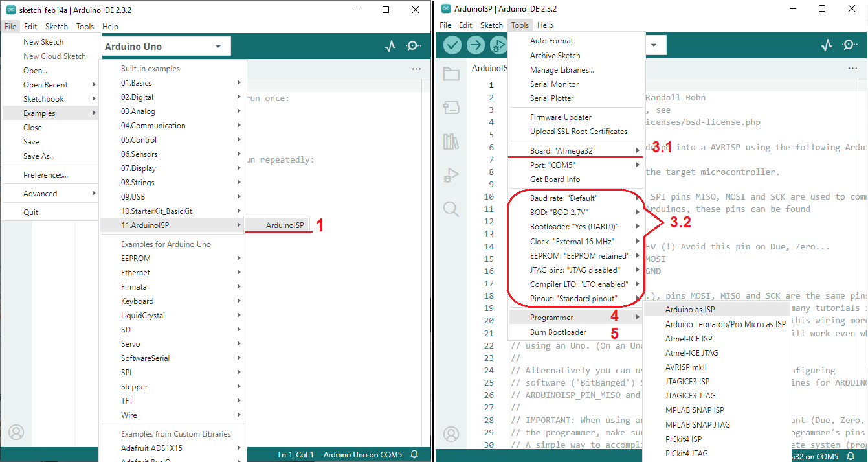Click the account profile icon in ArduinoISP window
This screenshot has height=462, width=868.
tap(451, 433)
